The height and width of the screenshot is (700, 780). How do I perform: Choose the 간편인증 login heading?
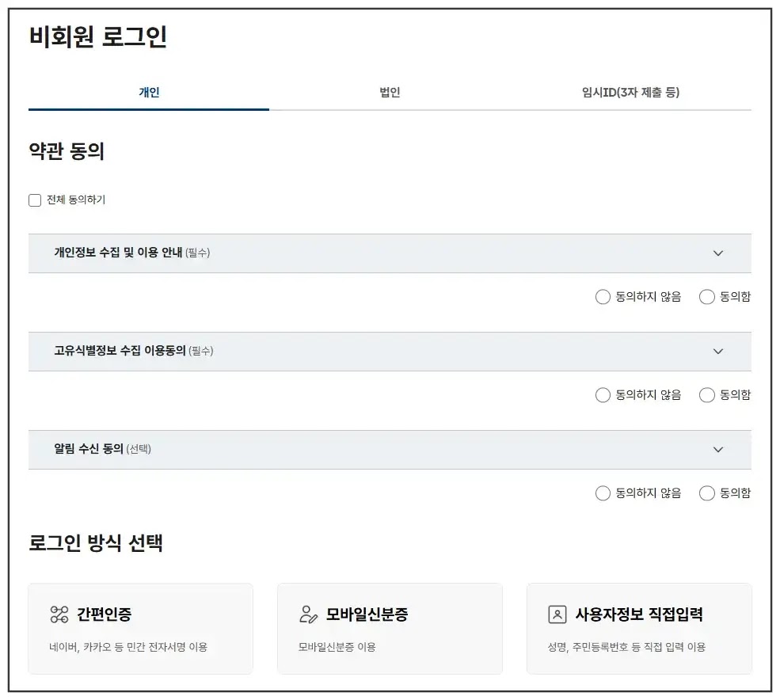104,614
